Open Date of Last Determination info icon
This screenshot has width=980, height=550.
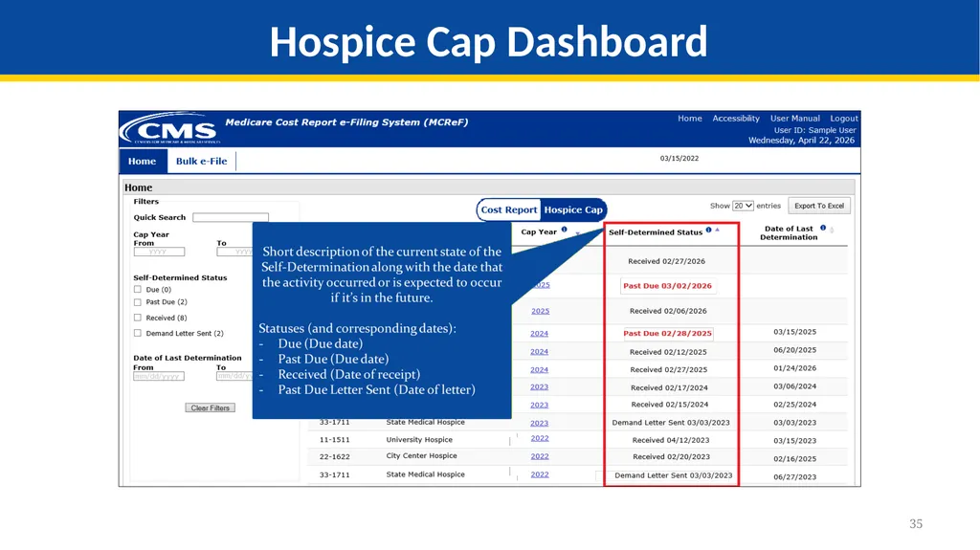[x=822, y=228]
